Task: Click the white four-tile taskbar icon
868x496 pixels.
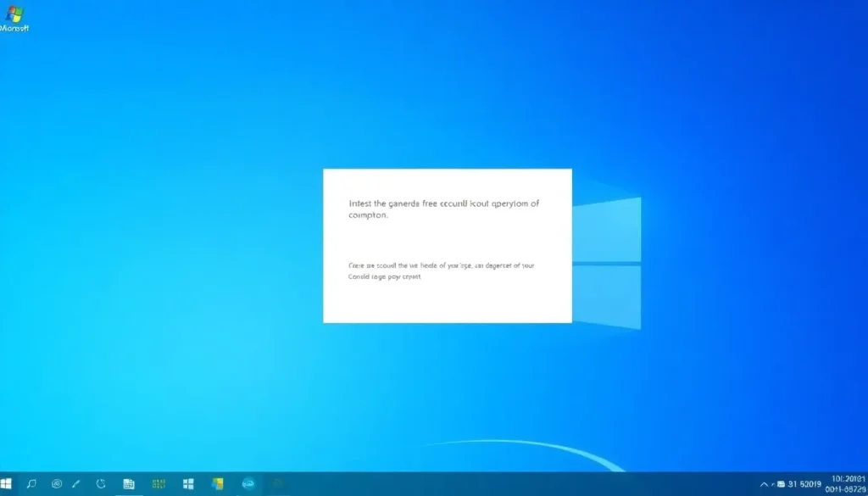Action: (188, 484)
